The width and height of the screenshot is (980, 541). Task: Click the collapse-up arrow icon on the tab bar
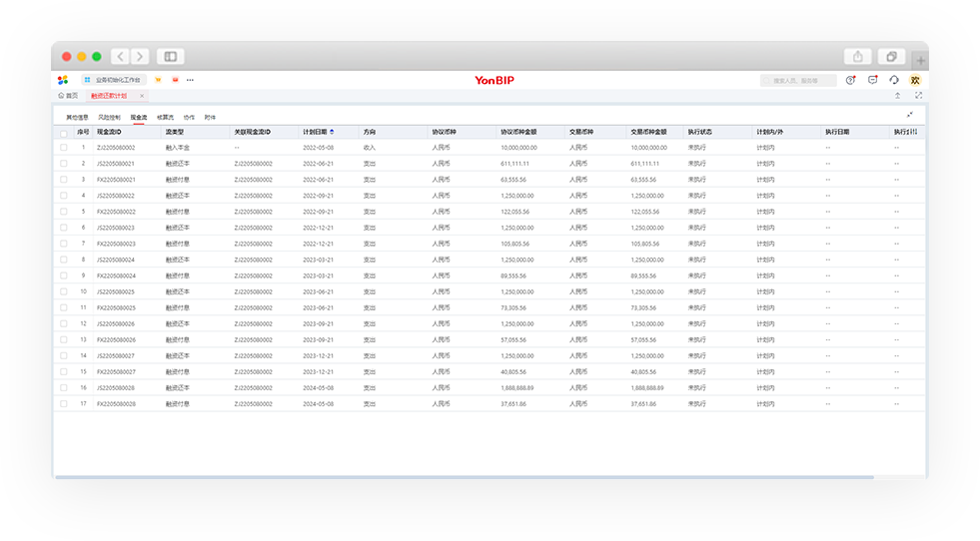(x=897, y=96)
